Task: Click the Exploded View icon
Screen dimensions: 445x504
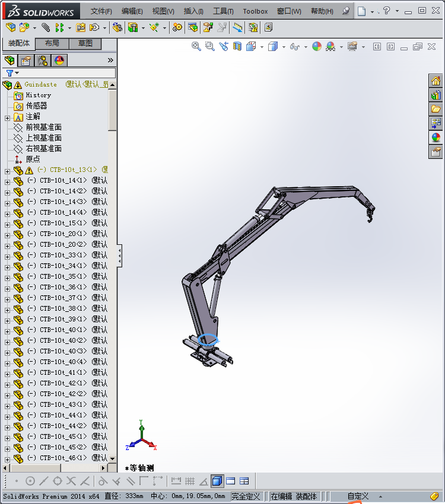Action: [208, 27]
